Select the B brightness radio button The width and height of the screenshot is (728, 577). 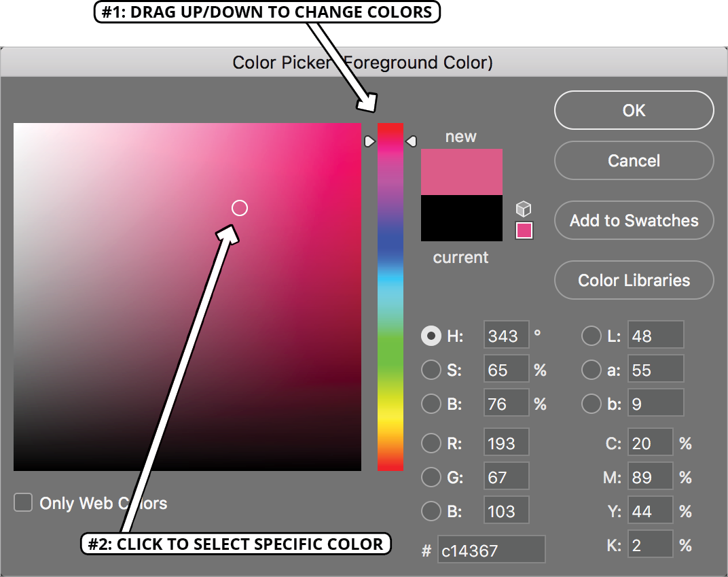point(431,404)
